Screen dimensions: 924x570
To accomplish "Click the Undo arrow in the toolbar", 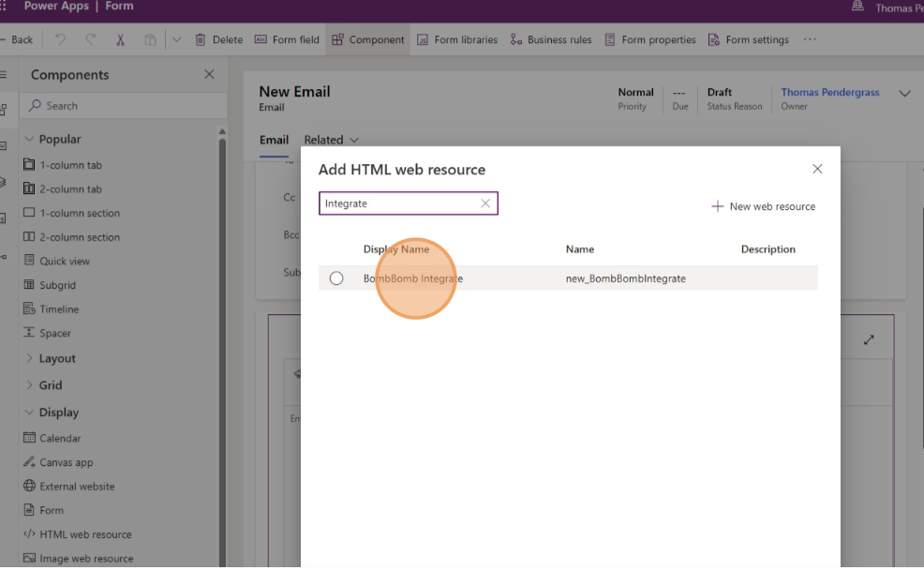I will tap(60, 39).
